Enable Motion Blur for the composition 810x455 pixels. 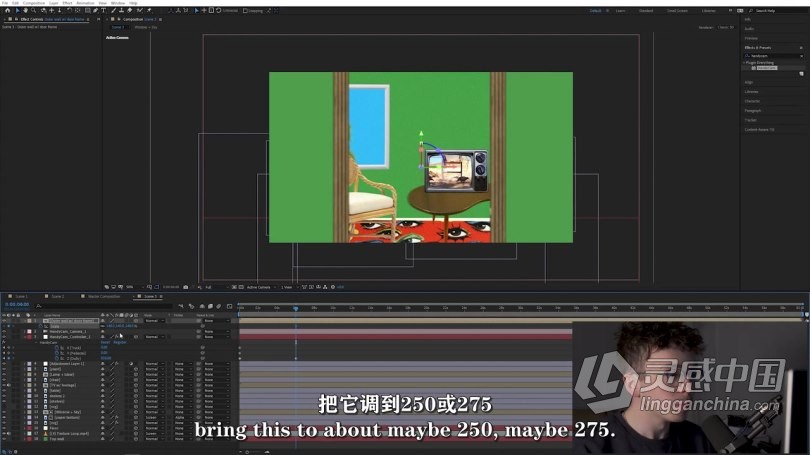pyautogui.click(x=219, y=306)
